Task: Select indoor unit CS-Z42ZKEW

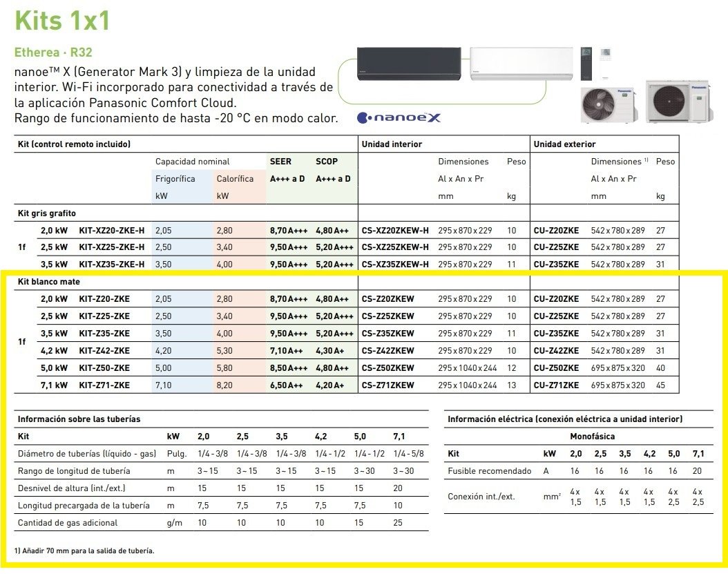Action: tap(387, 351)
